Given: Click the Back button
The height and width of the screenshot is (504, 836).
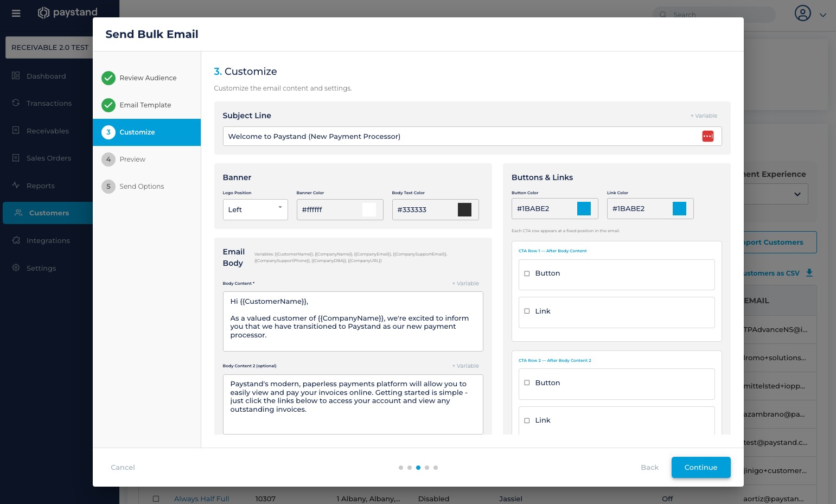Looking at the screenshot, I should (x=649, y=468).
